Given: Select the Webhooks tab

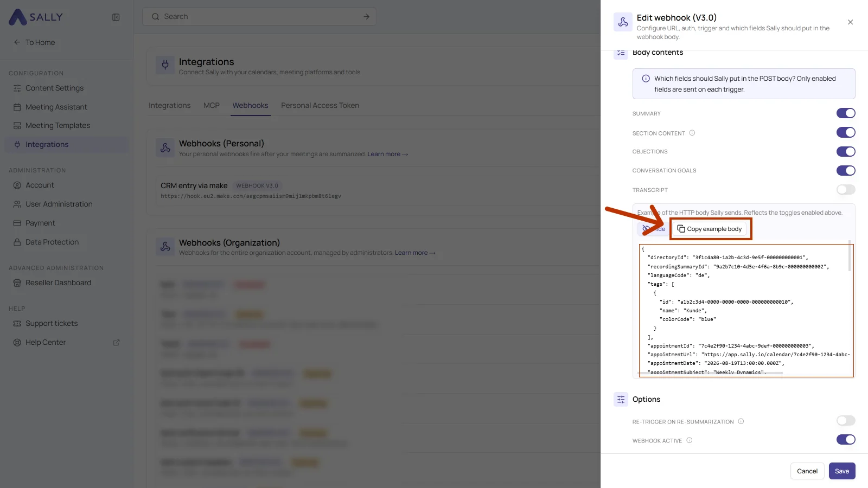Looking at the screenshot, I should click(x=250, y=105).
